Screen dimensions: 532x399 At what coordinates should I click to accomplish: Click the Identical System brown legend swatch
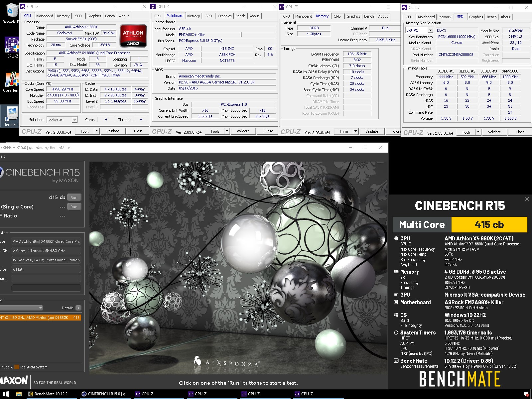(17, 367)
